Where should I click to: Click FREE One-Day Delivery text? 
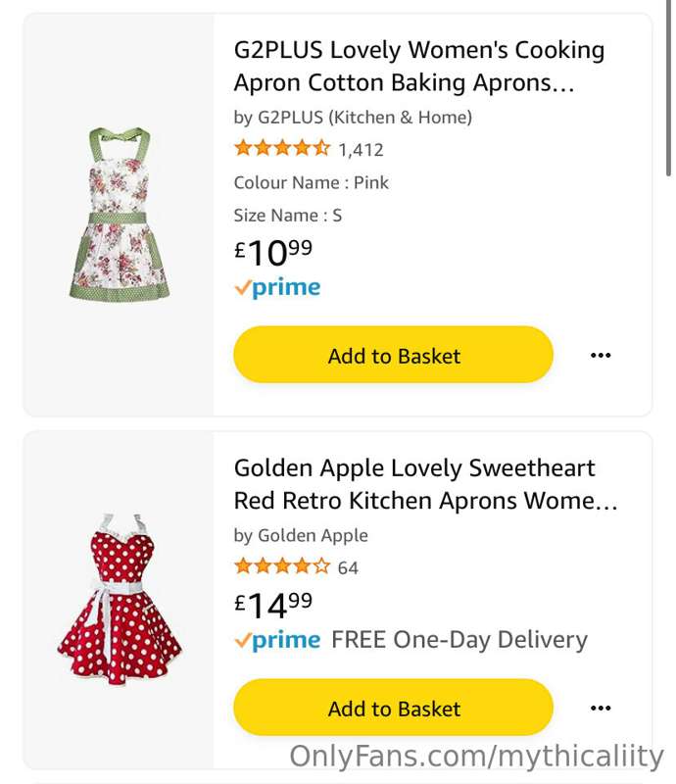click(459, 640)
